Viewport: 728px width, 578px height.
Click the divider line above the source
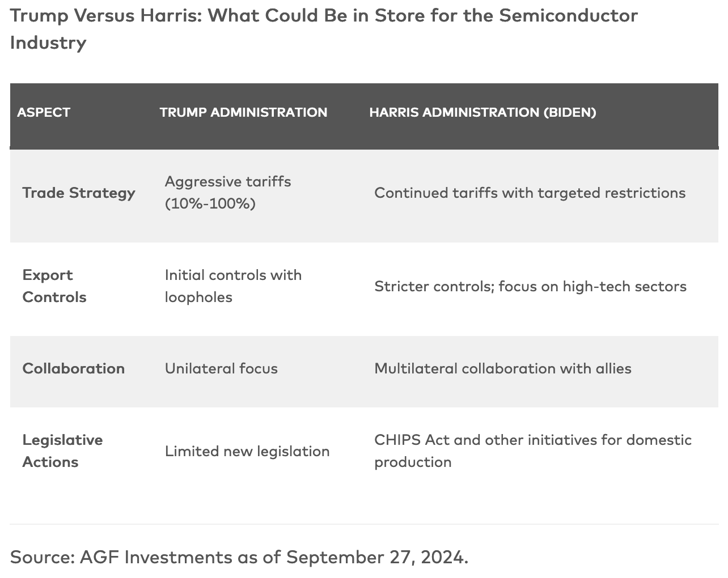click(364, 524)
